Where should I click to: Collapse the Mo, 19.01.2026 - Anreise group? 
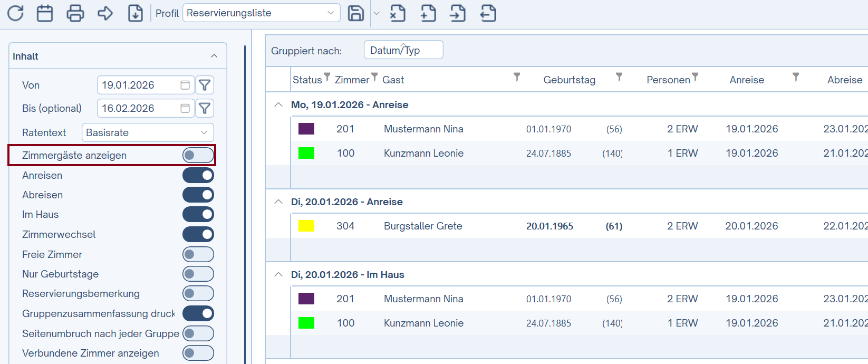point(278,104)
